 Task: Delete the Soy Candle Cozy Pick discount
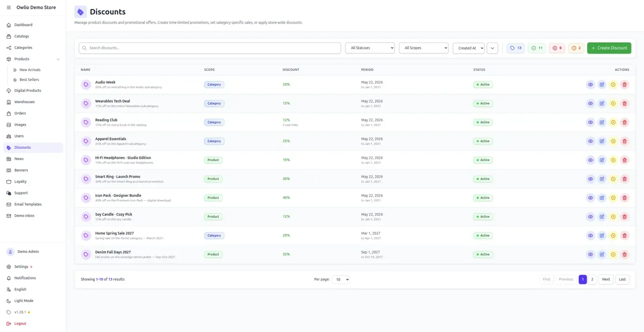625,217
